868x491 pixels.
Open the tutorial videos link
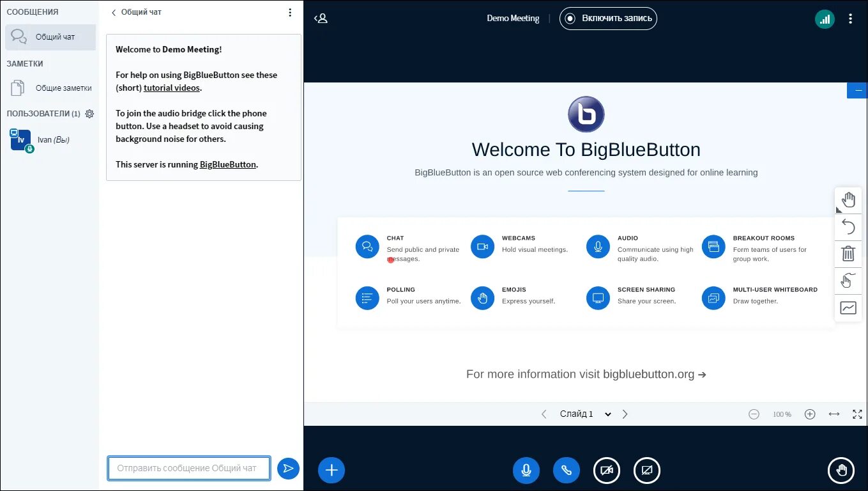tap(172, 88)
